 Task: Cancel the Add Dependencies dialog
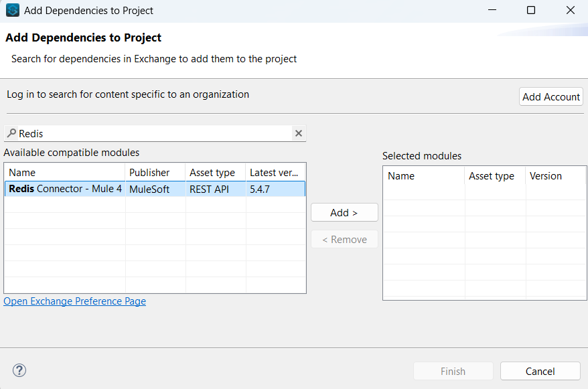[x=540, y=371]
